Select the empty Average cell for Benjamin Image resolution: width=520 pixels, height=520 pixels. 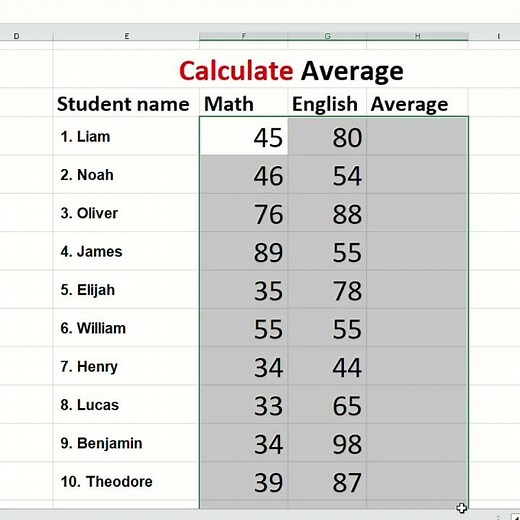click(418, 443)
